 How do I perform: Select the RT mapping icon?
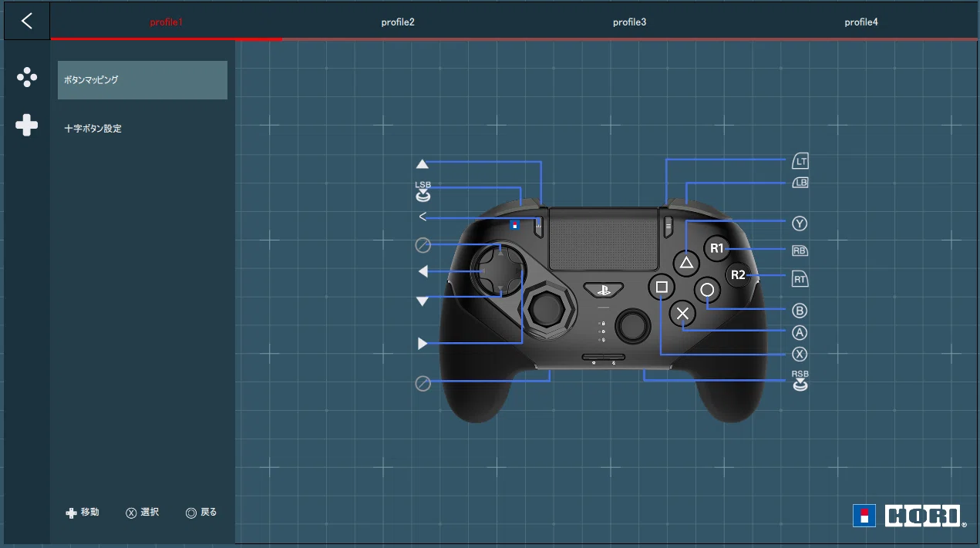(x=800, y=278)
